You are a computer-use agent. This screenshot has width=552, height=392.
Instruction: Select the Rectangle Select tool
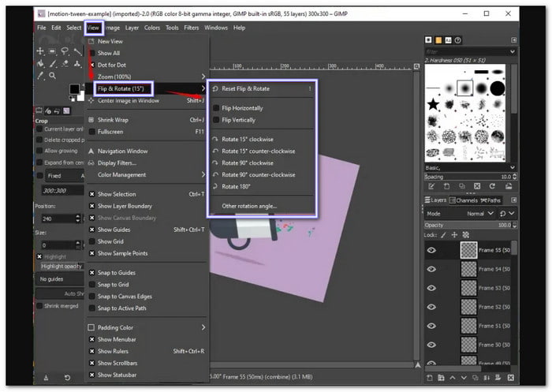(x=53, y=51)
